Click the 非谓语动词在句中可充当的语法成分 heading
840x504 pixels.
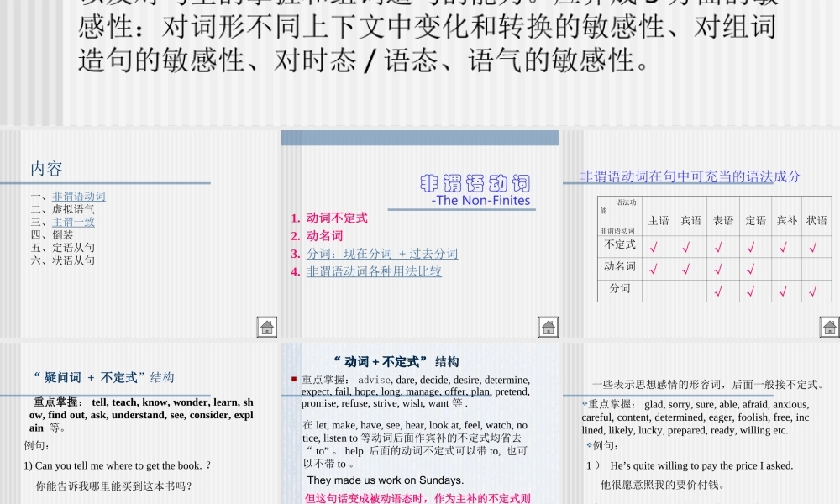[690, 176]
